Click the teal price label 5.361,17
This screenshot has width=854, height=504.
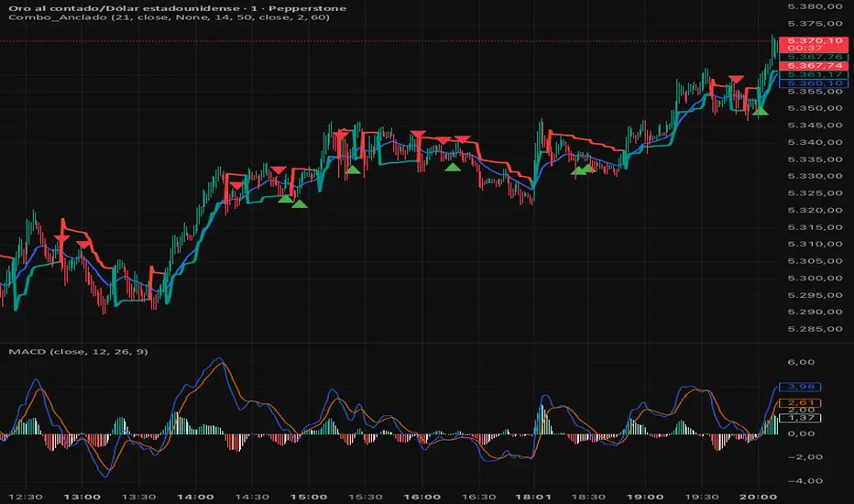[x=814, y=74]
